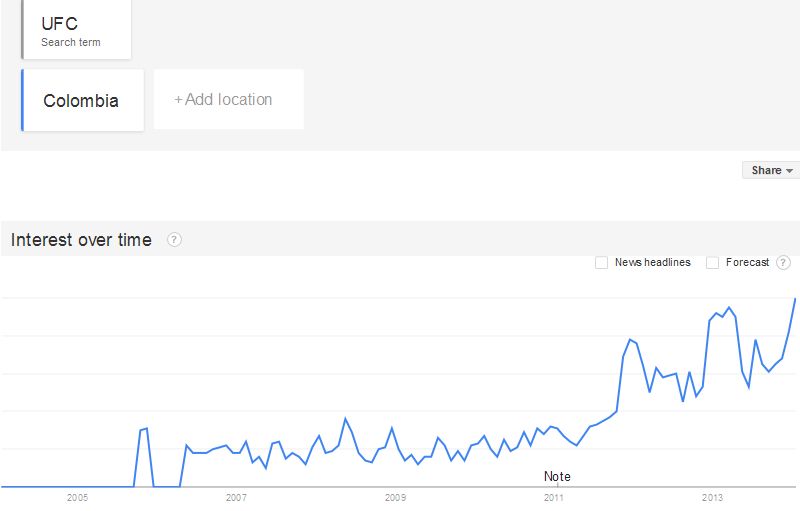Image resolution: width=800 pixels, height=511 pixels.
Task: Click the 2011 label on the time axis
Action: click(554, 497)
